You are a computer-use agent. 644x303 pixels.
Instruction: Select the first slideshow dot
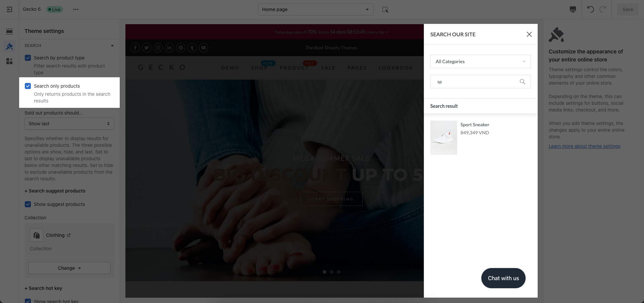(x=324, y=272)
